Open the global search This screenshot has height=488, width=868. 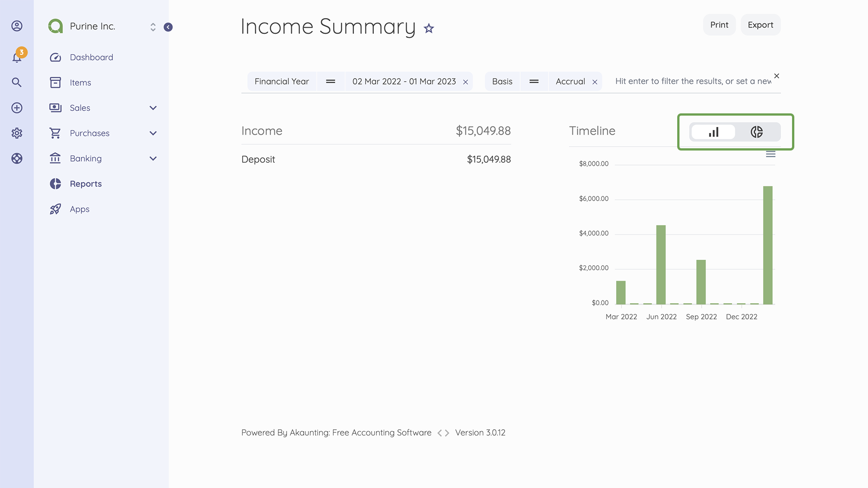point(17,82)
